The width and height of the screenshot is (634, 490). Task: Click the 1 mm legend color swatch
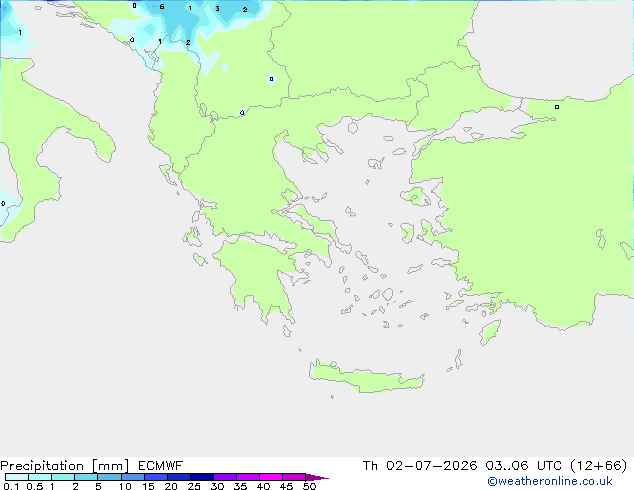63,477
